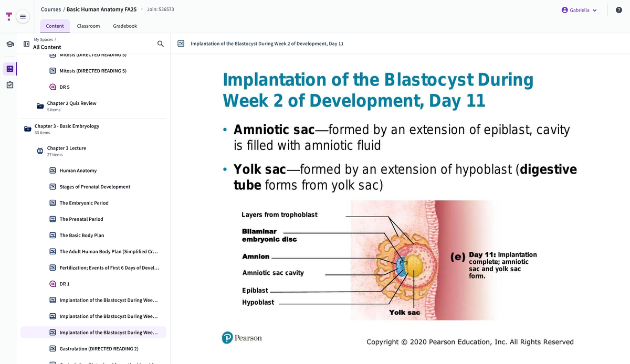The height and width of the screenshot is (364, 630).
Task: Open Mitosis (DIRECTED READING 5) item
Action: tap(93, 71)
